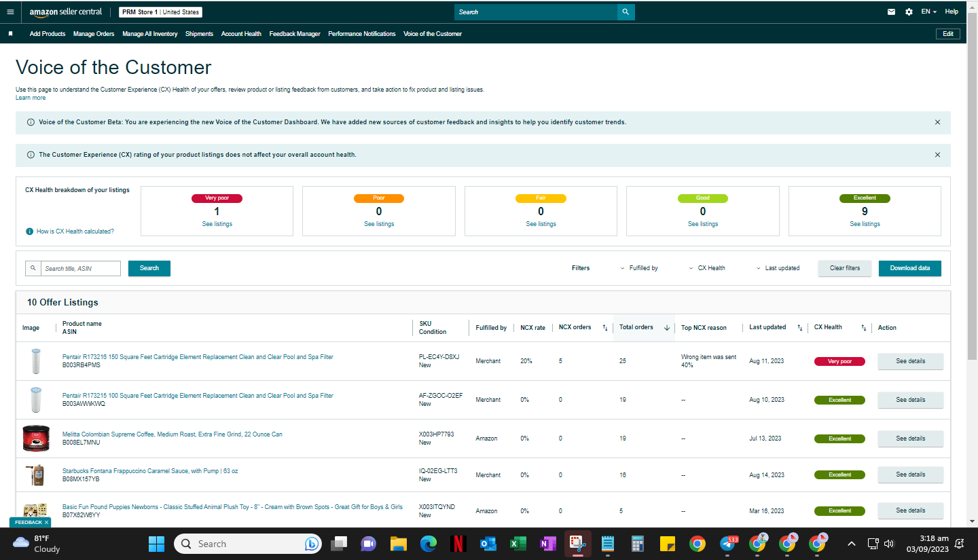Open Help in the top bar
Viewport: 978px width, 560px height.
click(952, 12)
